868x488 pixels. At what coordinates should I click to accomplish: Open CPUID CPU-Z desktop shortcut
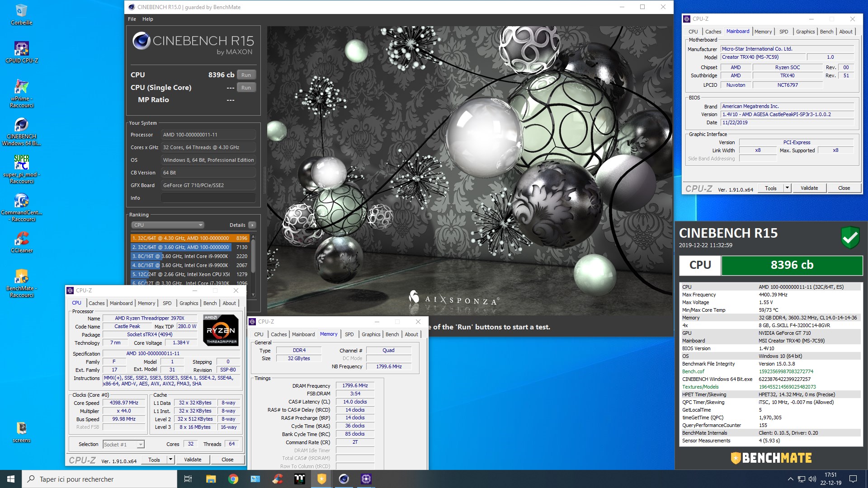click(x=21, y=52)
